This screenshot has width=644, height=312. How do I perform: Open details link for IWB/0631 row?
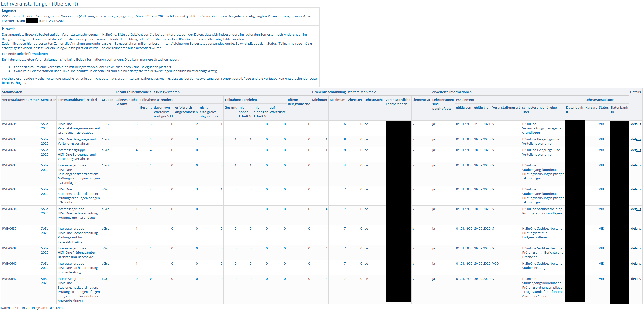tap(636, 124)
